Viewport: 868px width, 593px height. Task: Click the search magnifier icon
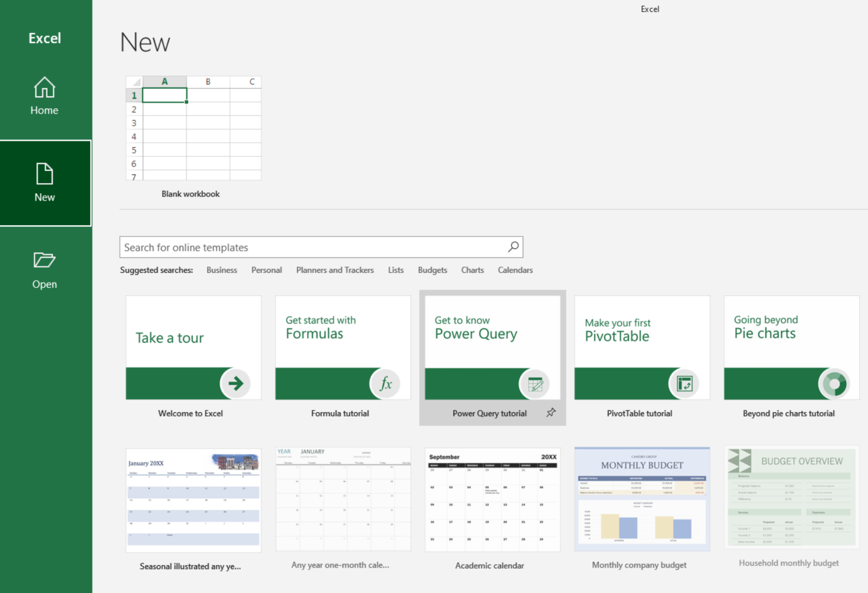click(x=513, y=247)
